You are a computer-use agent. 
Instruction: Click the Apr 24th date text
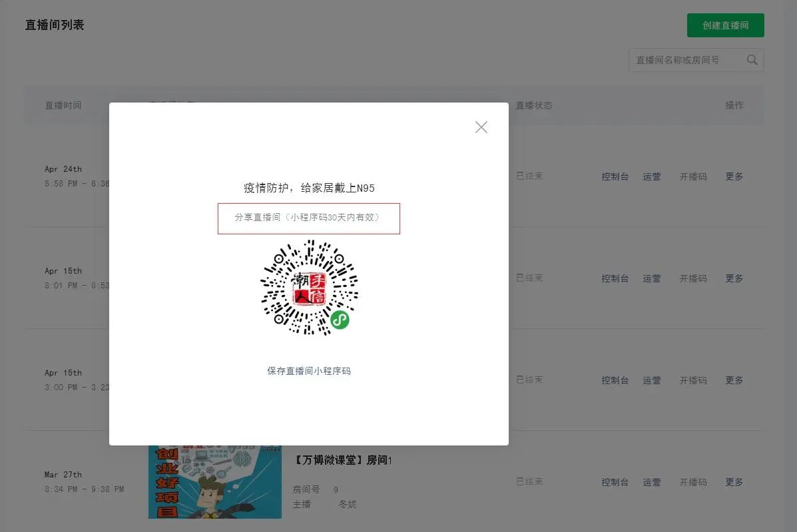coord(63,169)
